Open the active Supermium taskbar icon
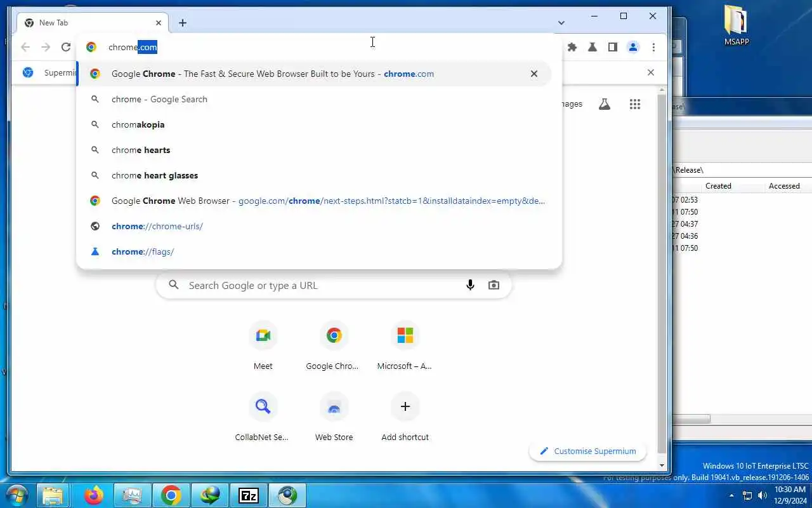Viewport: 812px width, 508px height. [287, 495]
